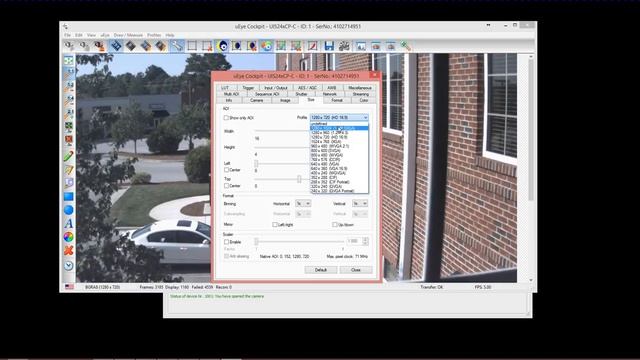640x360 pixels.
Task: Open the Draw / Measure menu
Action: (128, 35)
